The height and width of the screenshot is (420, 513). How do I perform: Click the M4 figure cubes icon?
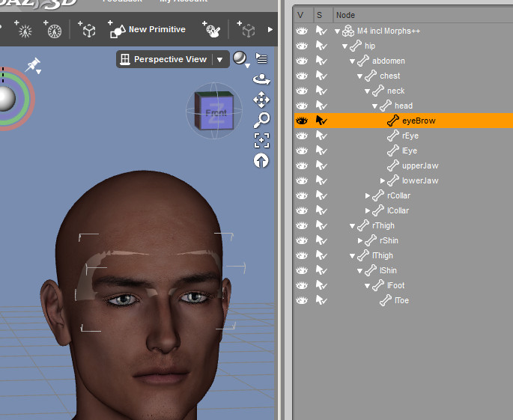[348, 31]
